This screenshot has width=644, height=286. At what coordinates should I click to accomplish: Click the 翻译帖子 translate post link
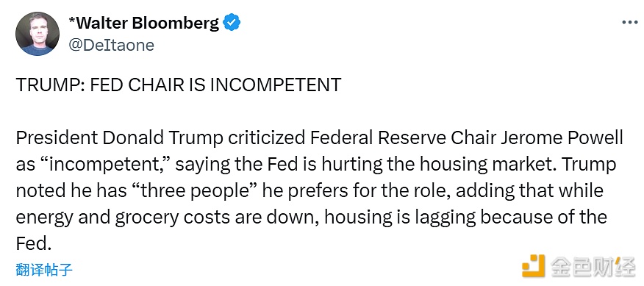tap(44, 270)
